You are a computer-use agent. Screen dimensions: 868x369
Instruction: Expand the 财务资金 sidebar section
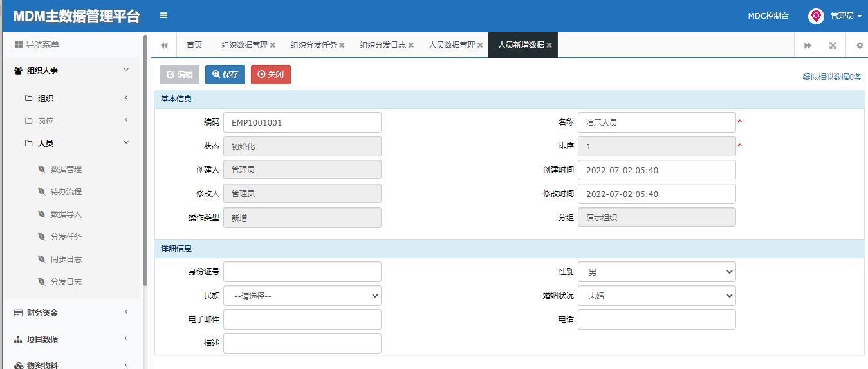71,312
